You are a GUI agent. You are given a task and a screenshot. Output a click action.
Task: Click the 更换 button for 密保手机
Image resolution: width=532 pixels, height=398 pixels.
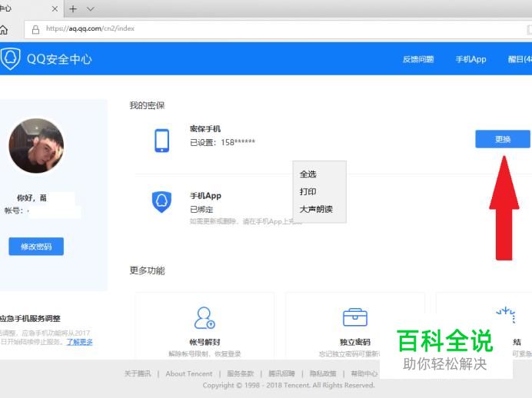[x=503, y=139]
